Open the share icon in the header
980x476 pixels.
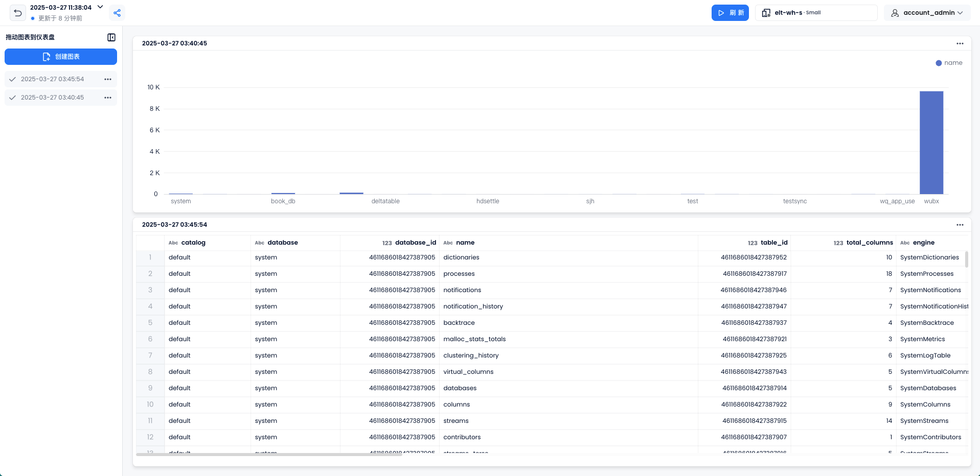117,13
